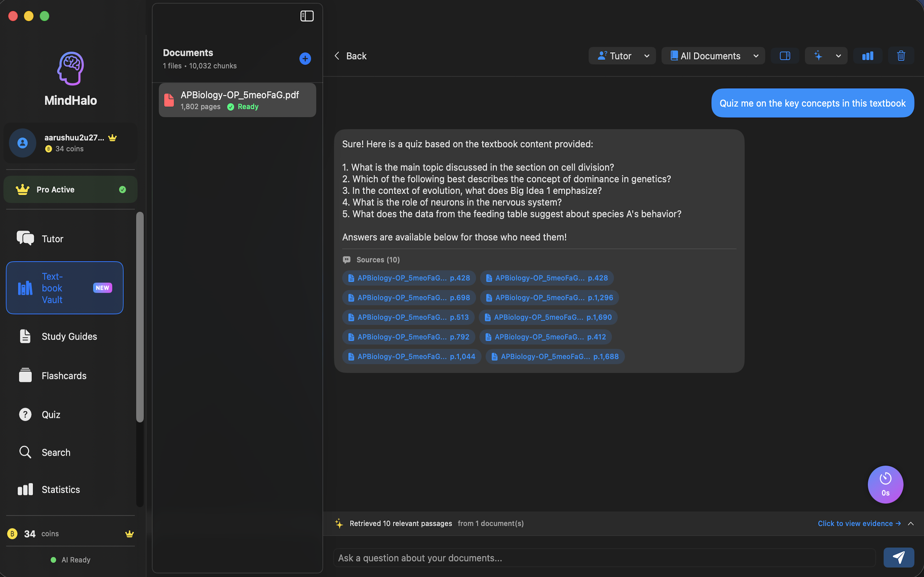
Task: Click the Back navigation item
Action: pos(350,56)
